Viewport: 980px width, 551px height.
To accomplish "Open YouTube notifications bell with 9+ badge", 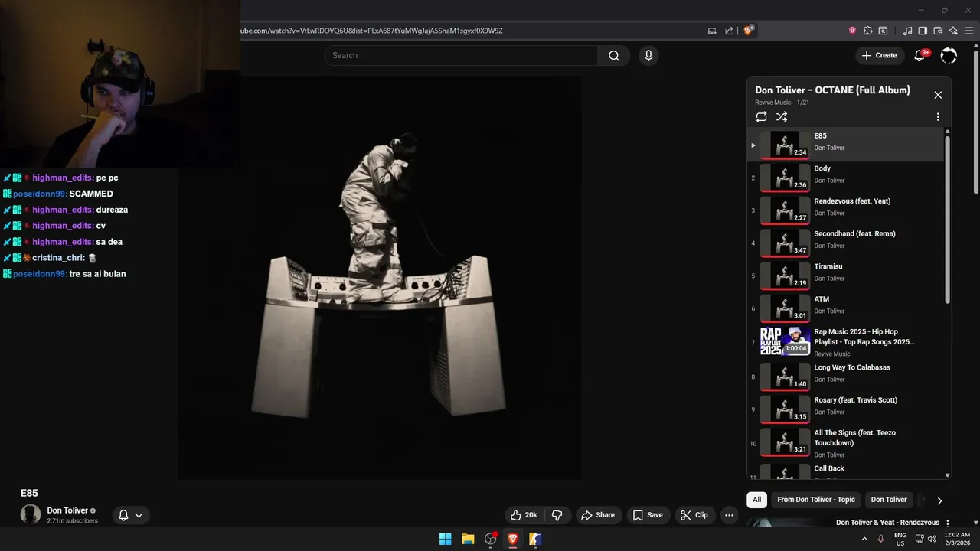I will coord(920,55).
